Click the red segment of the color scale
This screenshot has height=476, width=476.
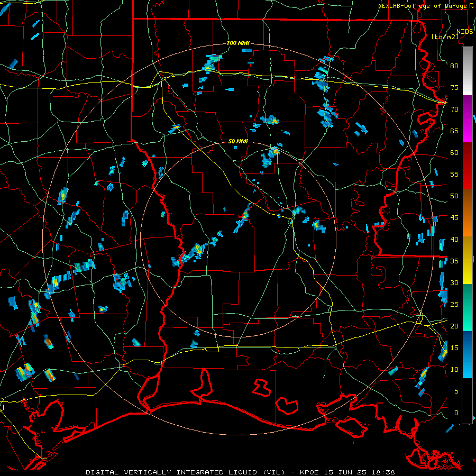[467, 166]
